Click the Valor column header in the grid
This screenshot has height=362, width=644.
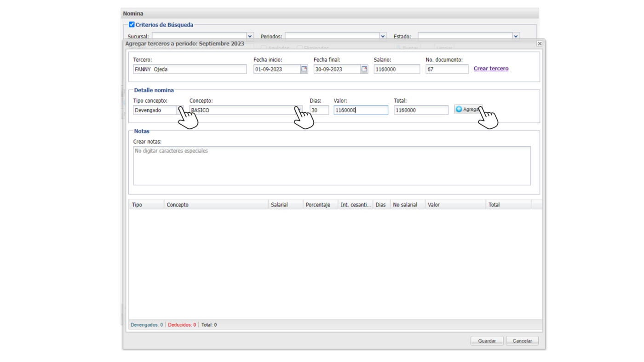(454, 205)
